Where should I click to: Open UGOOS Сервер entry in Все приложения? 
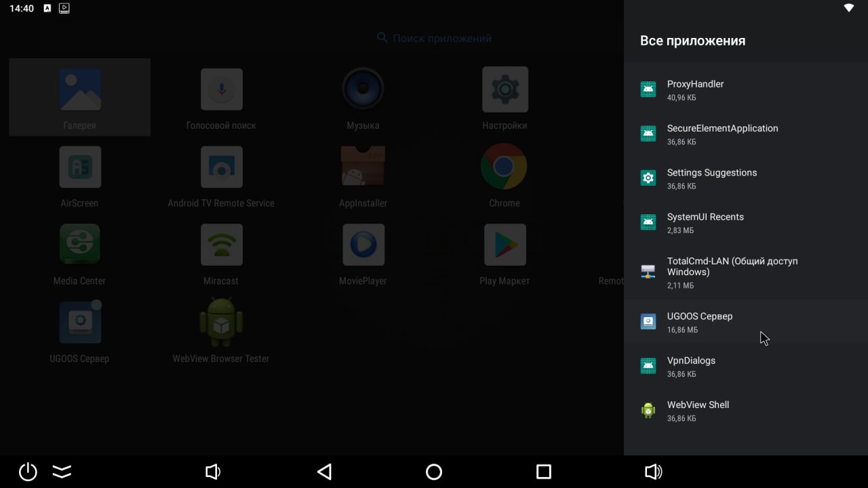point(746,322)
